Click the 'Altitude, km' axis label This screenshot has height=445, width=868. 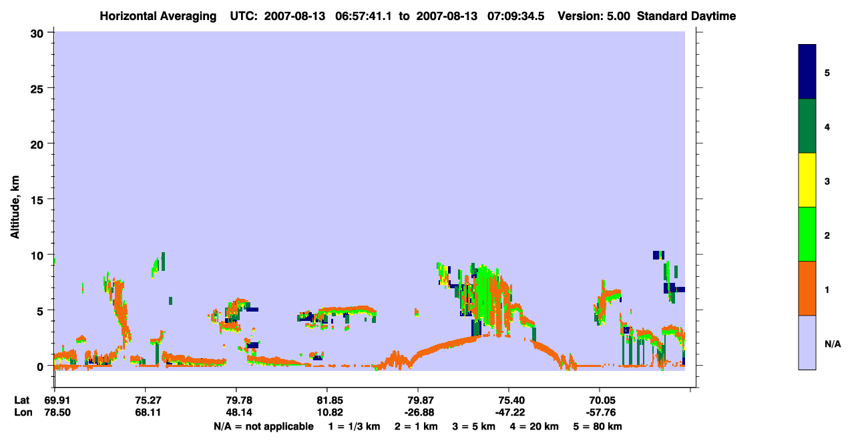14,208
